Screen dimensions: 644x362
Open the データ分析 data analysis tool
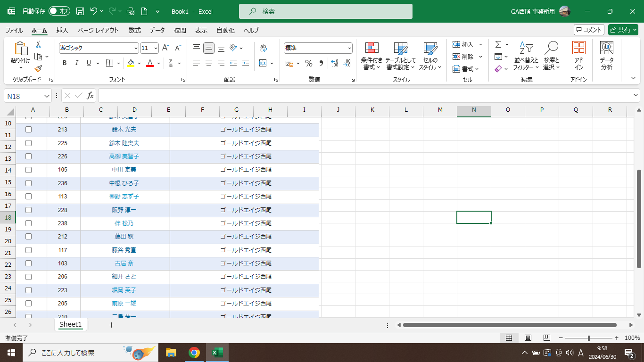click(606, 56)
